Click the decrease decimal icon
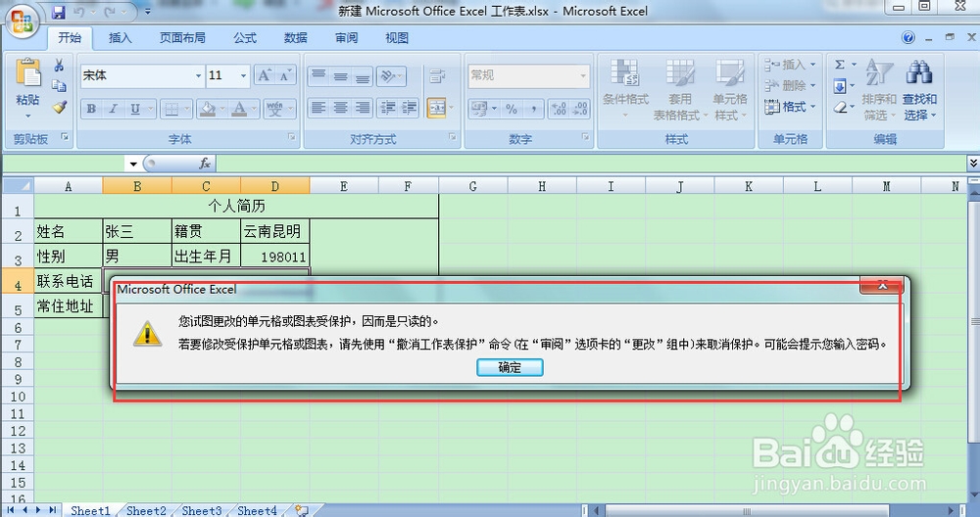 pyautogui.click(x=580, y=109)
